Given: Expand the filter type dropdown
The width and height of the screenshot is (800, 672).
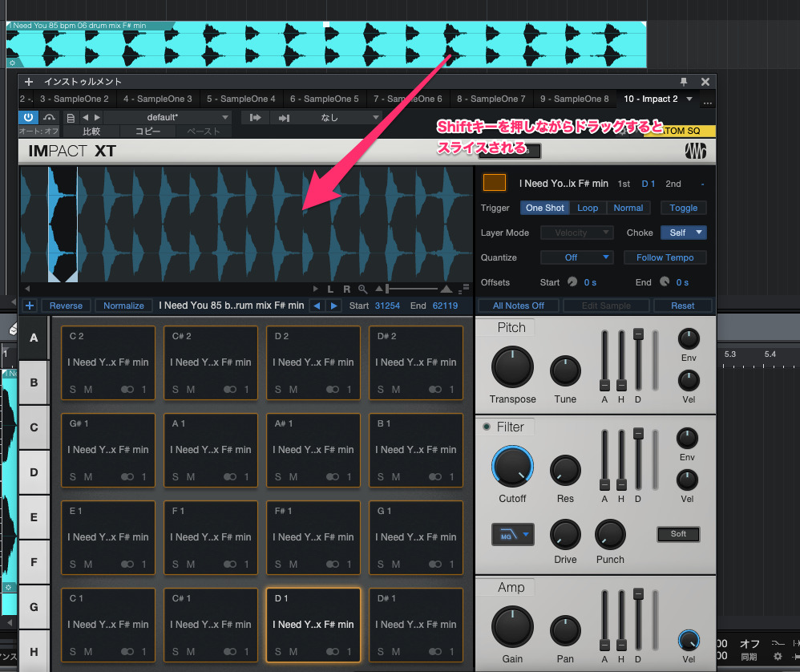Looking at the screenshot, I should tap(513, 534).
